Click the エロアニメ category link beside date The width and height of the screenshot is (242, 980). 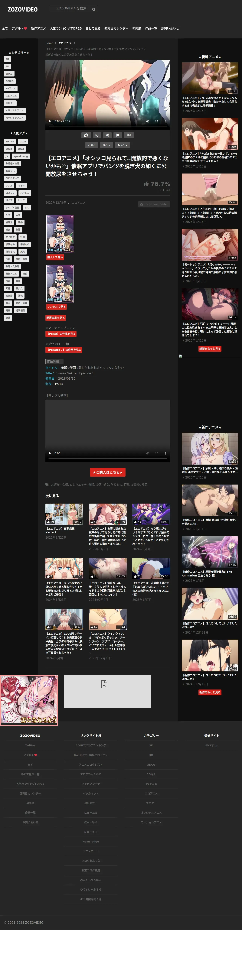coord(78,203)
